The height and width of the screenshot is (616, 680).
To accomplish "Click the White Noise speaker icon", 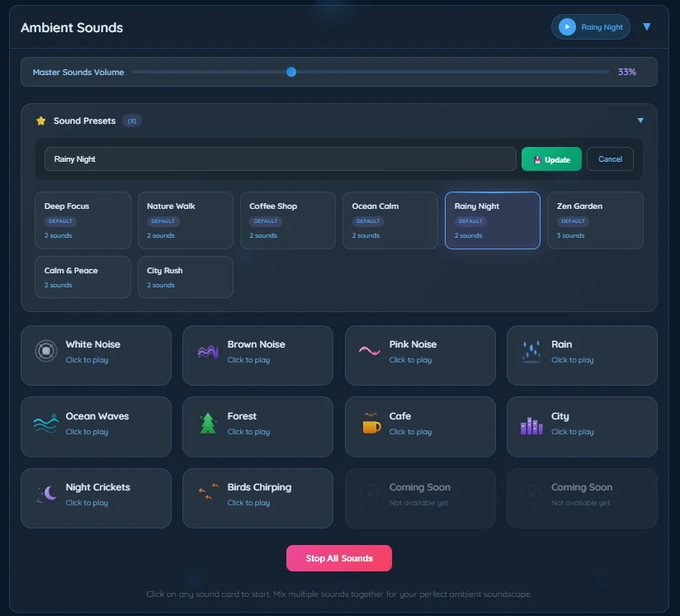I will click(x=46, y=351).
